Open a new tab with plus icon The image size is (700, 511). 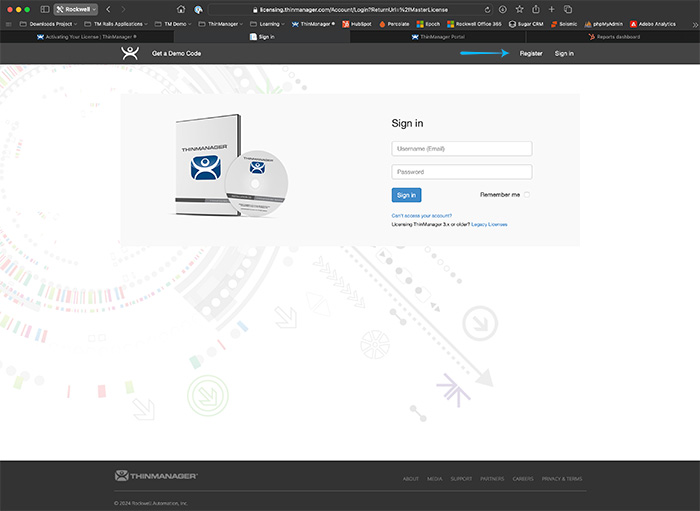tap(552, 9)
